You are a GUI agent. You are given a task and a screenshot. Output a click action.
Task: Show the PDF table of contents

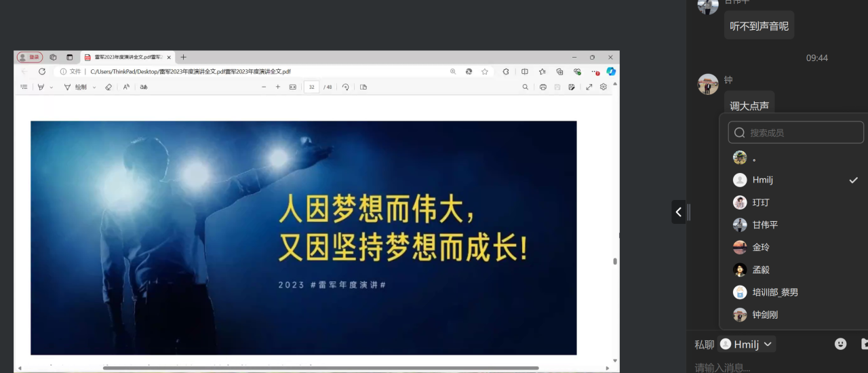point(24,87)
